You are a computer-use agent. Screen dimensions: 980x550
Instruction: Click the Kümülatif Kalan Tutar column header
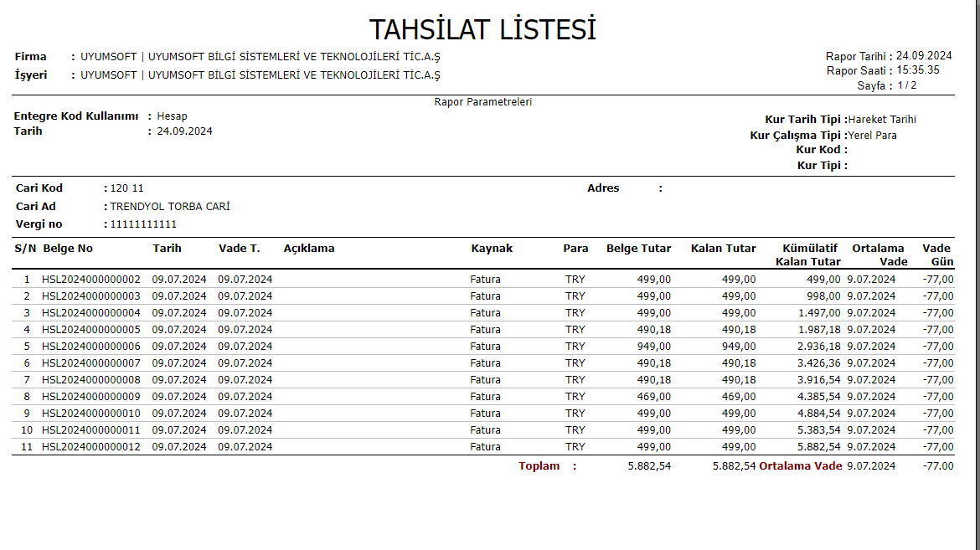[x=808, y=255]
